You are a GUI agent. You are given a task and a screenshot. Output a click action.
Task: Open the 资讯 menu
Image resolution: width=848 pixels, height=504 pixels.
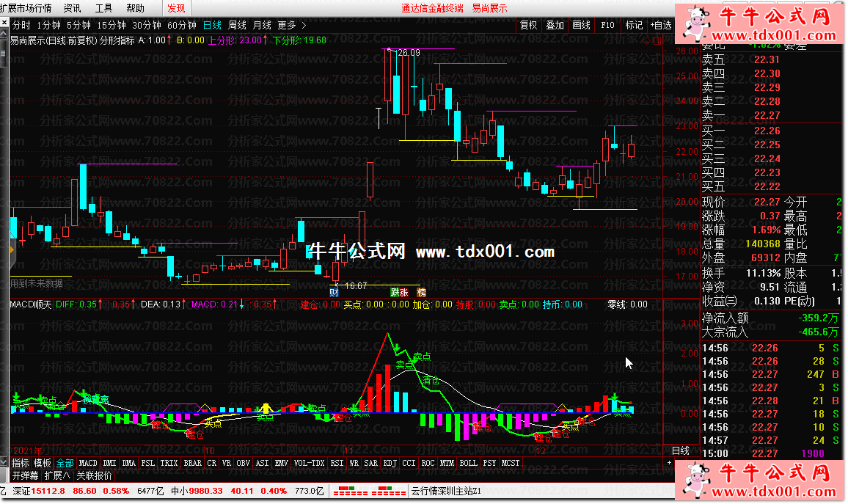click(x=72, y=8)
